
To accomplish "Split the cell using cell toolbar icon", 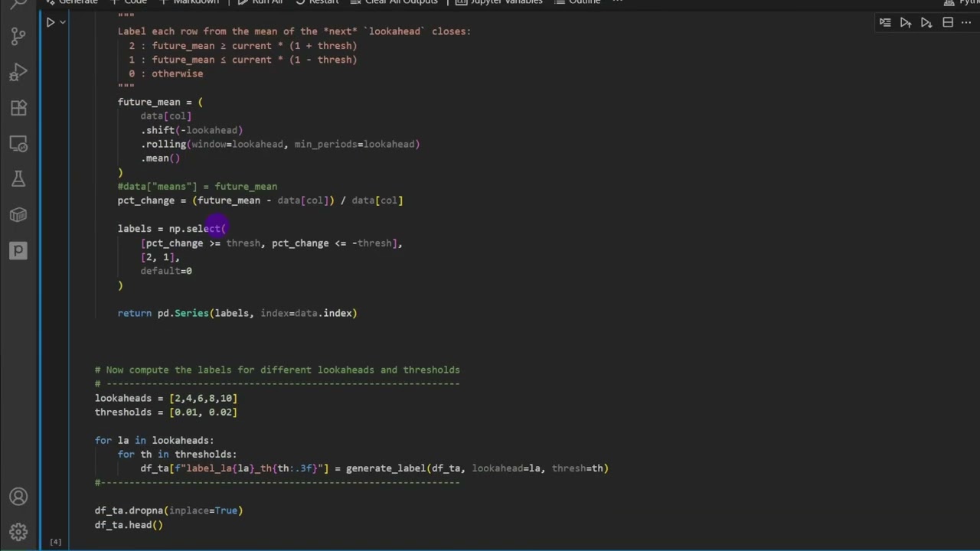I will (947, 23).
